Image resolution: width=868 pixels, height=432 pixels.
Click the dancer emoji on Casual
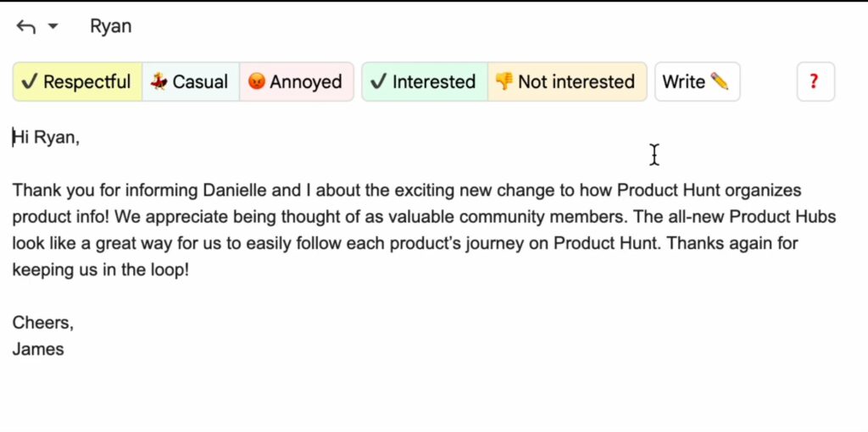(x=159, y=82)
